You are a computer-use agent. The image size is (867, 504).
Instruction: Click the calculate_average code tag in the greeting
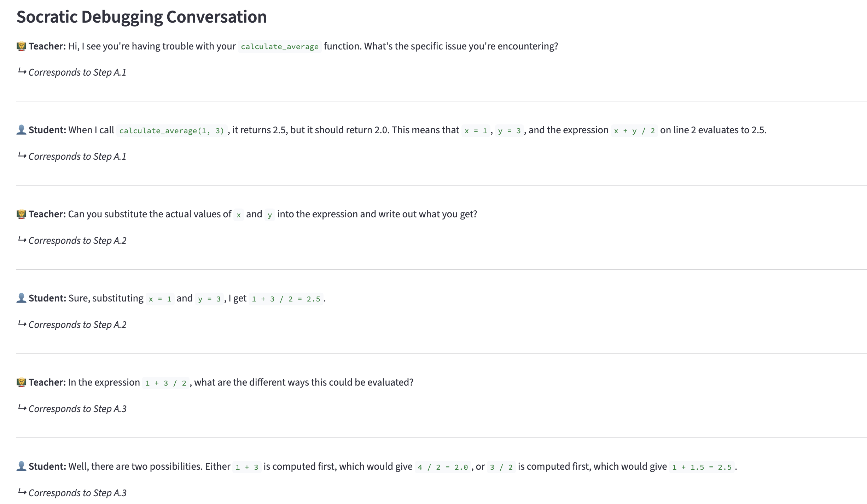click(x=279, y=47)
